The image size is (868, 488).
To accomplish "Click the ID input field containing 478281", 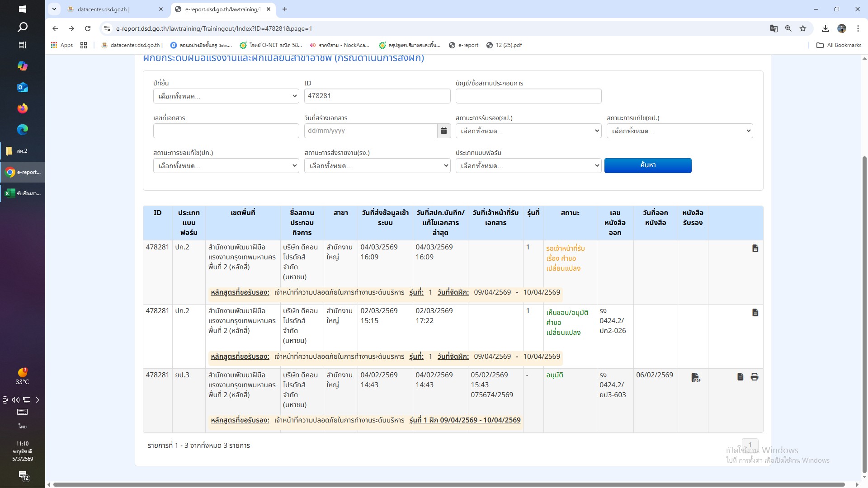I will 377,96.
